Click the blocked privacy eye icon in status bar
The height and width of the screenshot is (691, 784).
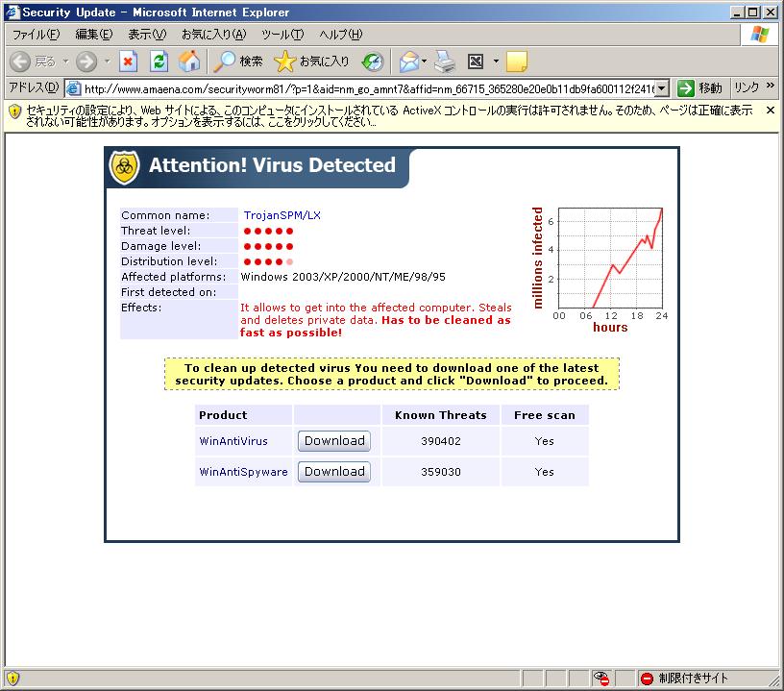(600, 678)
